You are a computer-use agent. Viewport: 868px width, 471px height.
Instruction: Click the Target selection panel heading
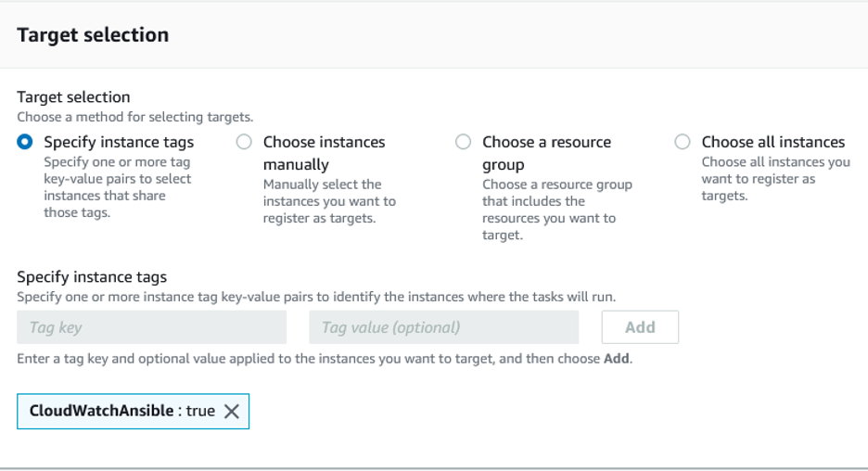coord(93,35)
